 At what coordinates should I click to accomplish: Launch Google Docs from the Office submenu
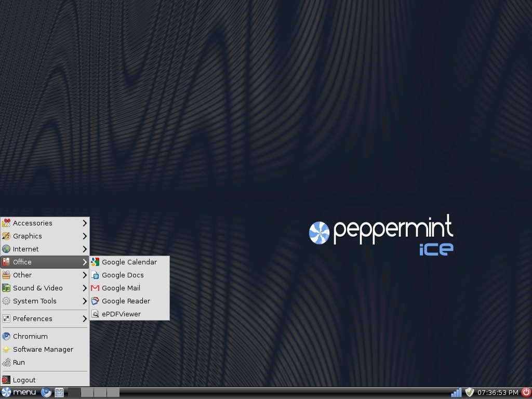coord(129,275)
